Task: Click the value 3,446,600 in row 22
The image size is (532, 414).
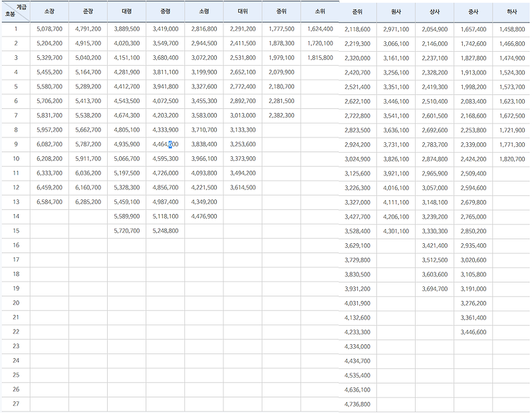Action: tap(473, 332)
